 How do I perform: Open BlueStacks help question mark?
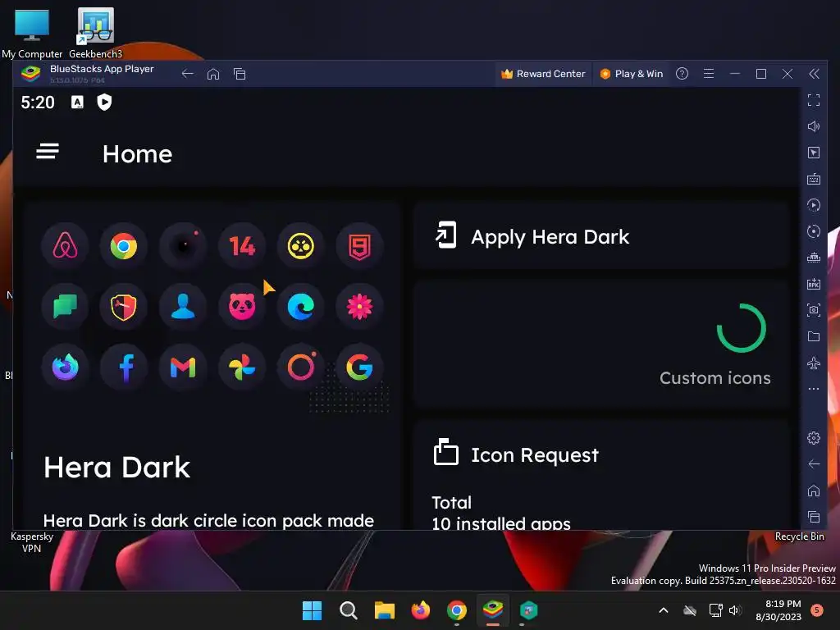(682, 74)
